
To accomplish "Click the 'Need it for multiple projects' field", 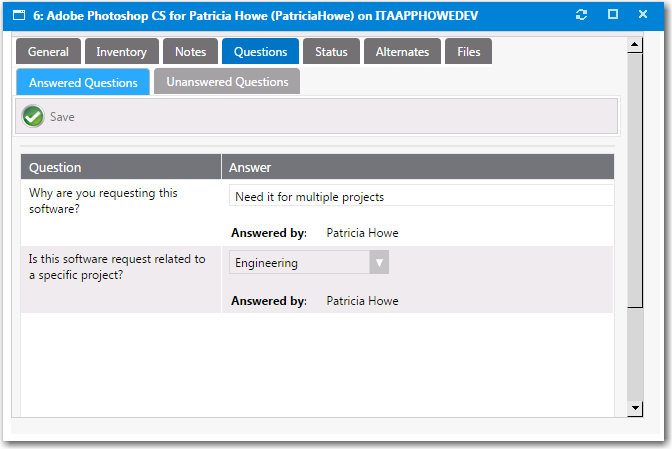I will click(x=420, y=197).
